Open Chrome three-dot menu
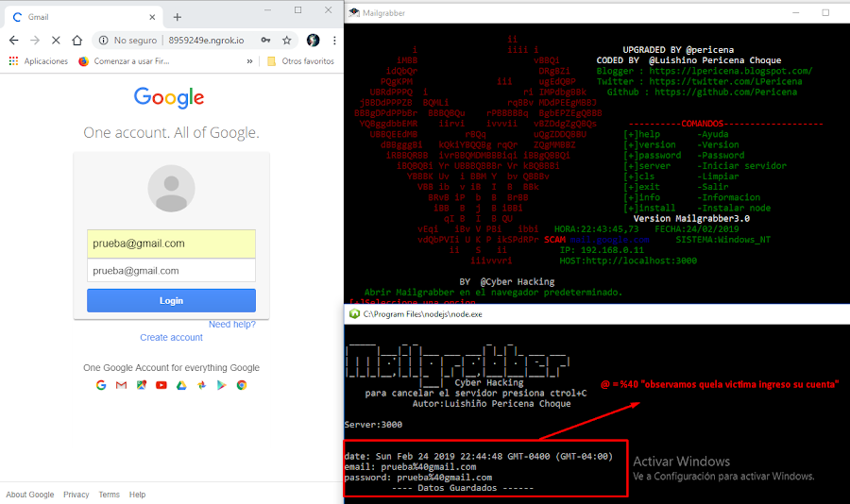This screenshot has height=504, width=850. (334, 40)
